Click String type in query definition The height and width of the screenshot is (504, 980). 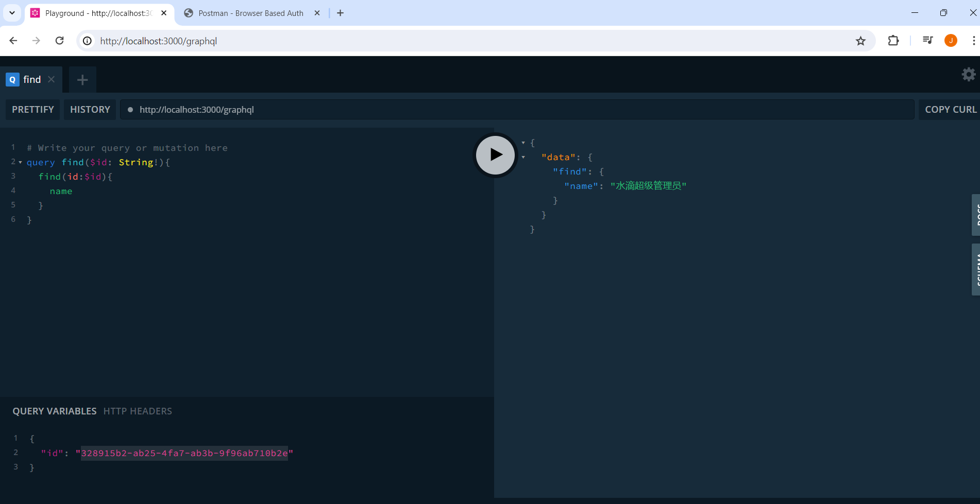(x=136, y=162)
